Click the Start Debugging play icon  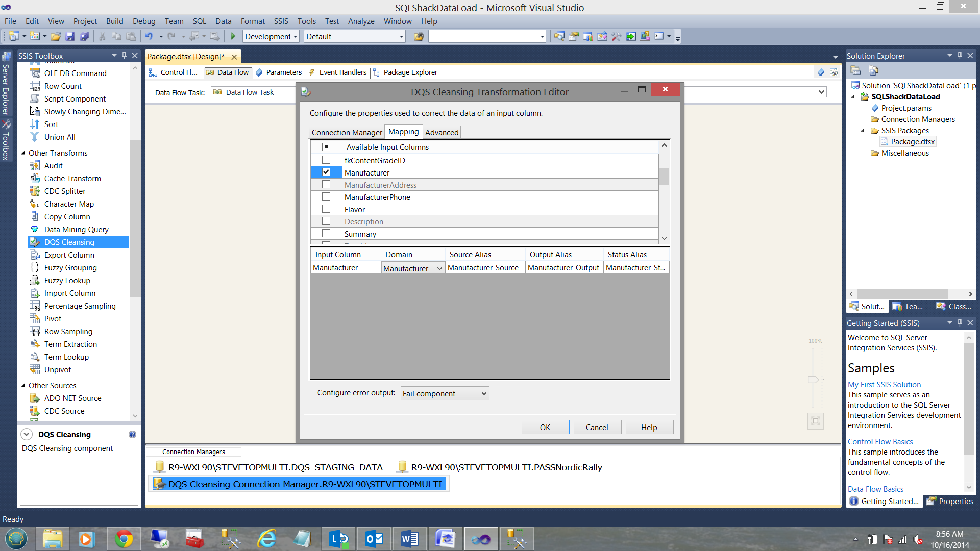click(x=233, y=37)
